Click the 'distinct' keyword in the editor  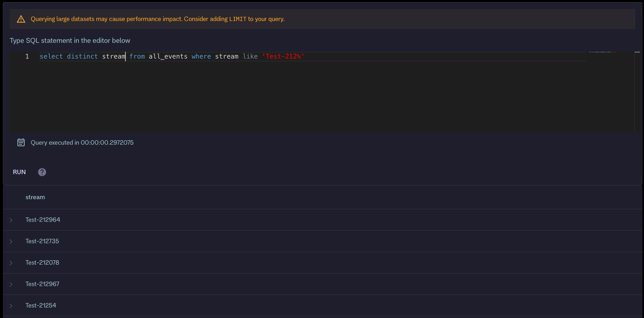82,57
